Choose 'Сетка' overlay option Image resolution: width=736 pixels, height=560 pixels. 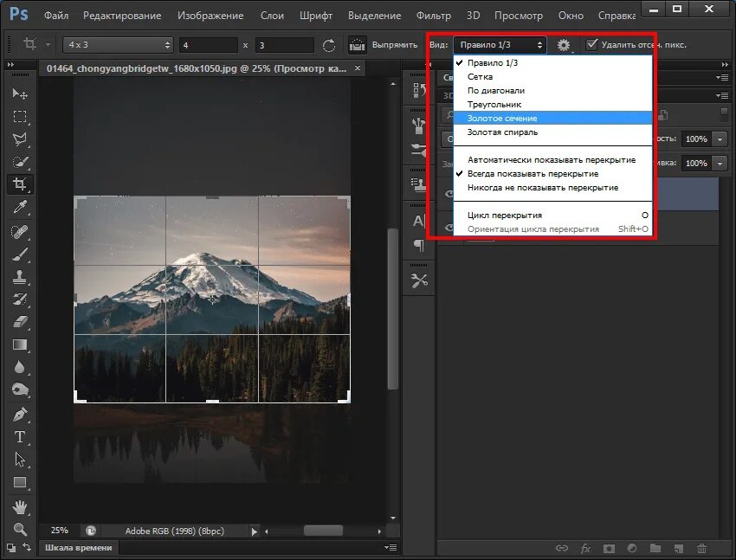pos(553,77)
